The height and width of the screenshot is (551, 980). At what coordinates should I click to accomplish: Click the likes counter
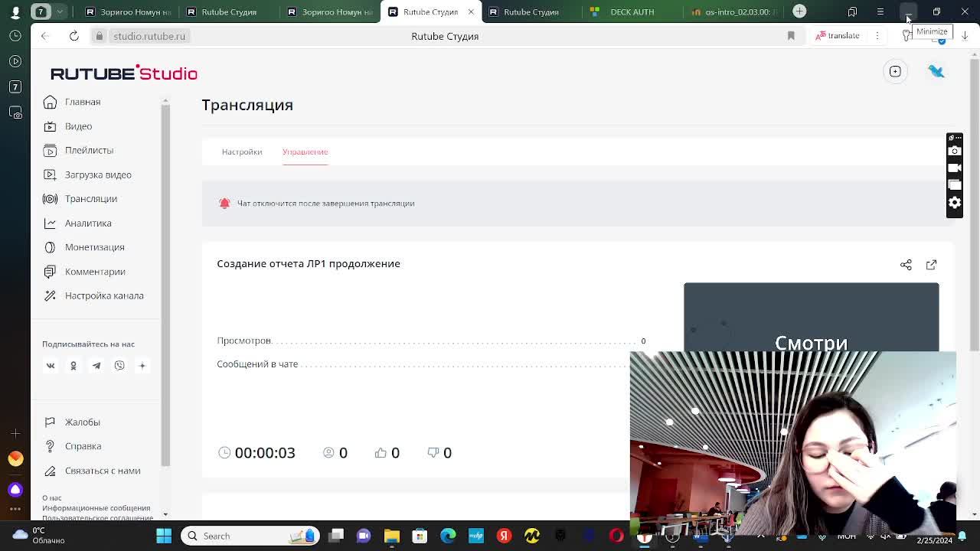tap(387, 452)
